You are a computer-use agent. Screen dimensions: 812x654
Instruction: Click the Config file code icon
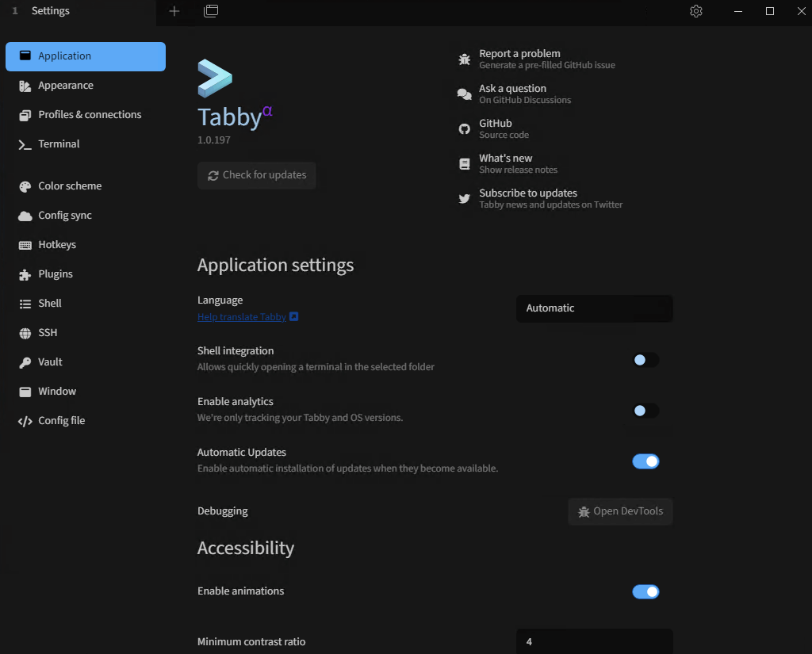click(x=25, y=422)
